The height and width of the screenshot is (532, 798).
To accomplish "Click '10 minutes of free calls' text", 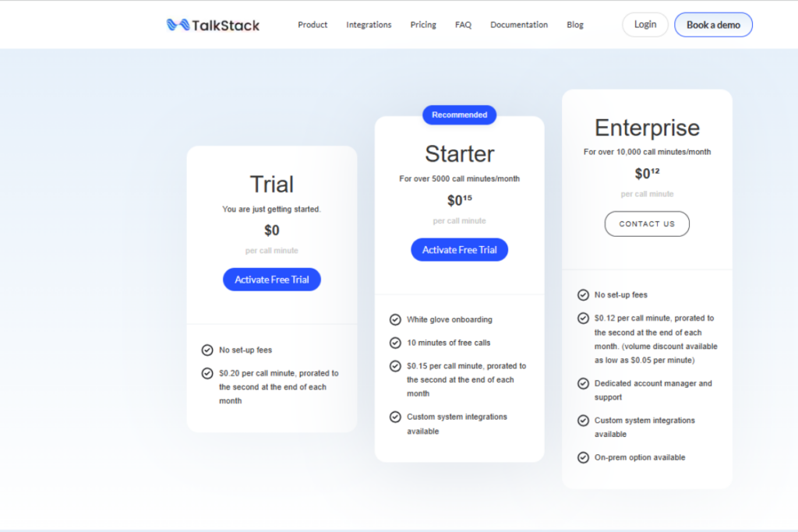I will [448, 343].
